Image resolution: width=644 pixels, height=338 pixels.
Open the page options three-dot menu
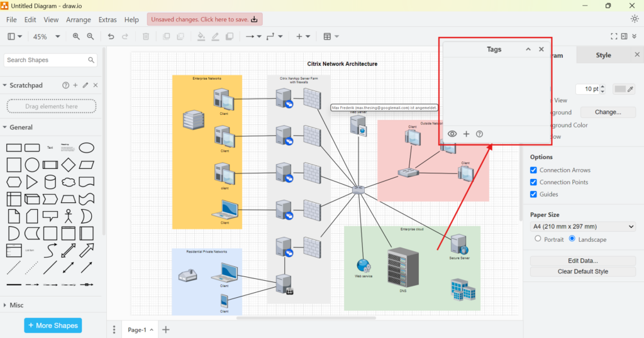click(114, 330)
